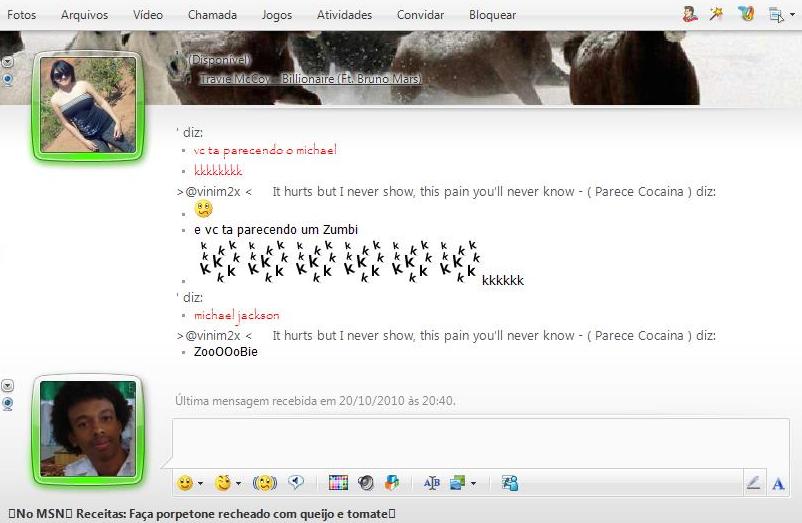Click the music note icon before the song title
The width and height of the screenshot is (802, 523).
point(189,79)
